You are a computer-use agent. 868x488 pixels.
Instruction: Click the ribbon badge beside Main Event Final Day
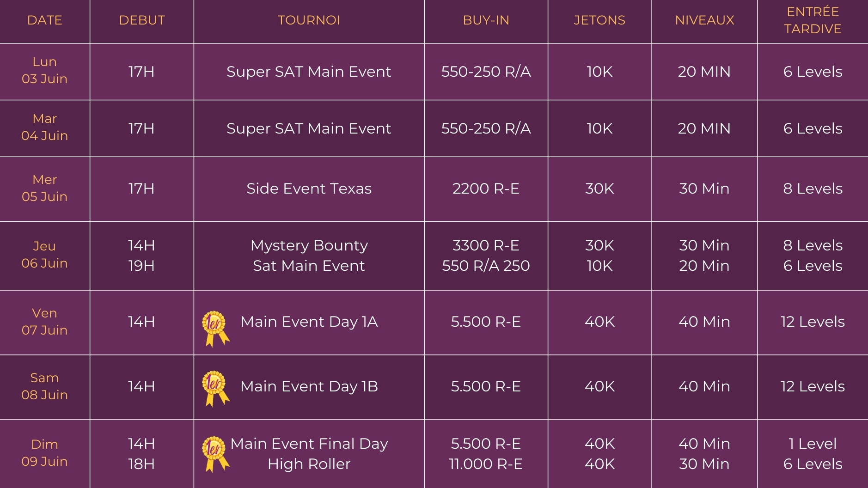(216, 454)
